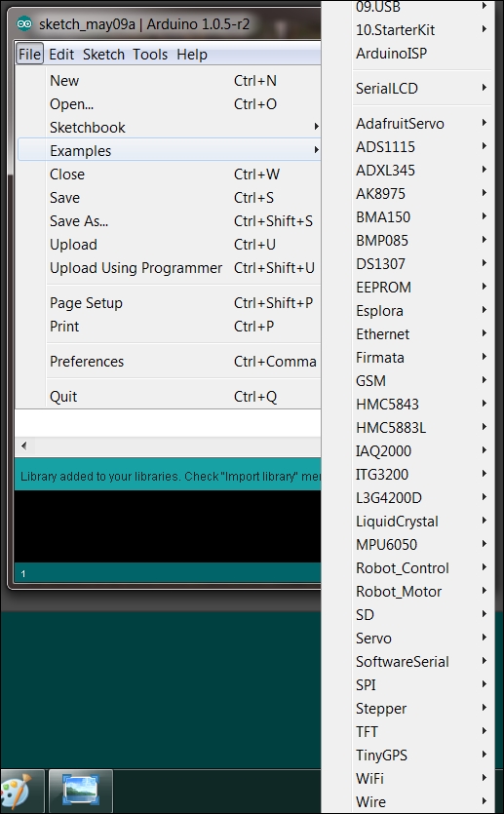The height and width of the screenshot is (814, 504).
Task: Open the Paint app in taskbar
Action: pyautogui.click(x=15, y=792)
